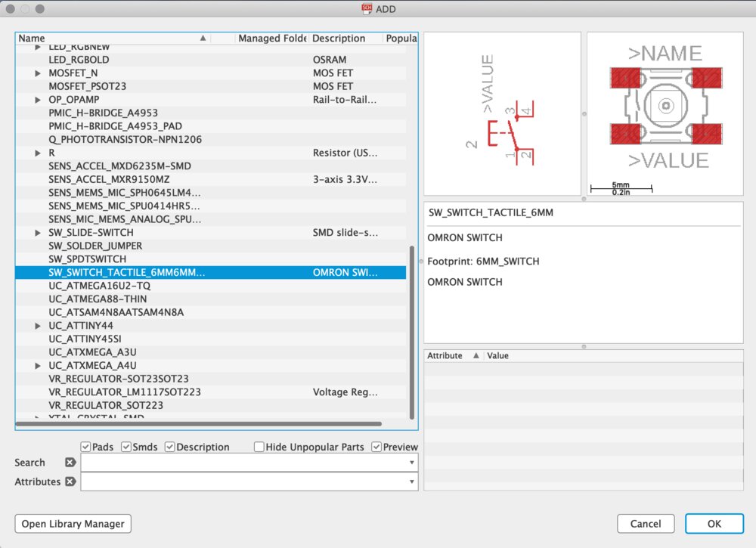This screenshot has height=548, width=756.
Task: Confirm with the OK button
Action: coord(714,524)
